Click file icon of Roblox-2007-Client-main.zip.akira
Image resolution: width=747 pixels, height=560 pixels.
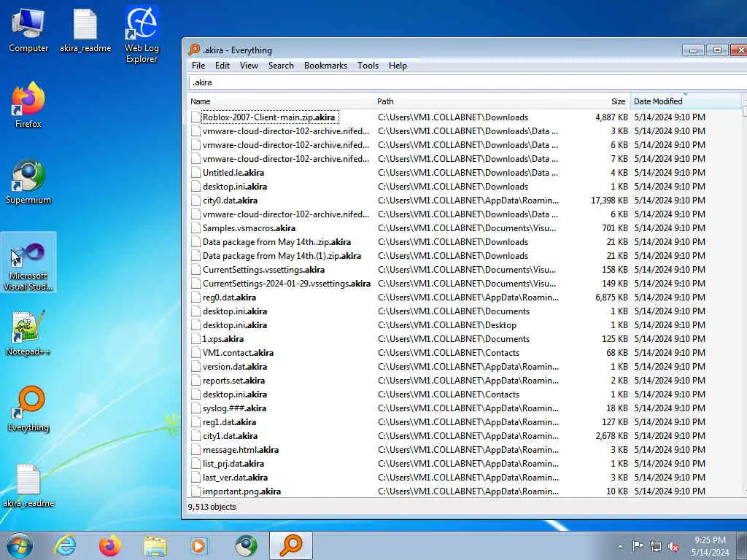[x=196, y=117]
